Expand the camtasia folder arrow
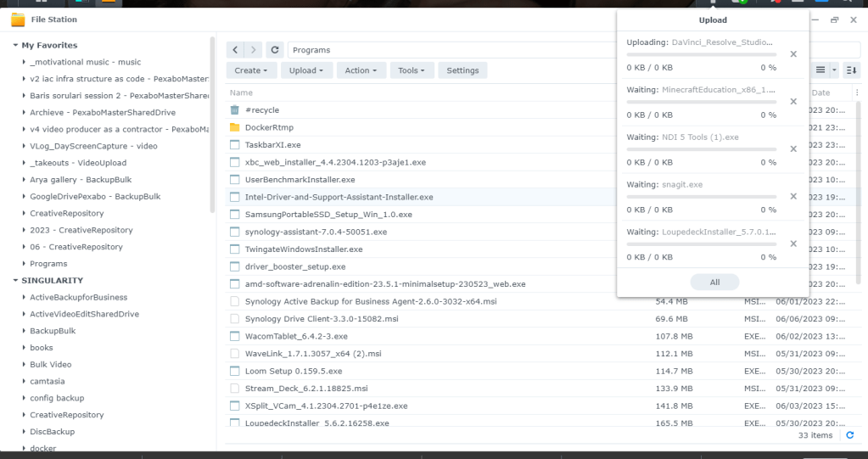 24,381
